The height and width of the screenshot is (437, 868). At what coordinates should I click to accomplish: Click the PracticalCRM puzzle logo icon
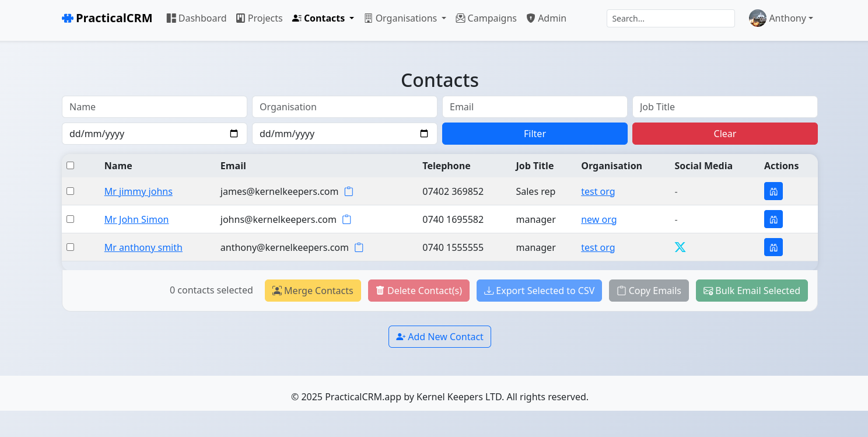(68, 18)
